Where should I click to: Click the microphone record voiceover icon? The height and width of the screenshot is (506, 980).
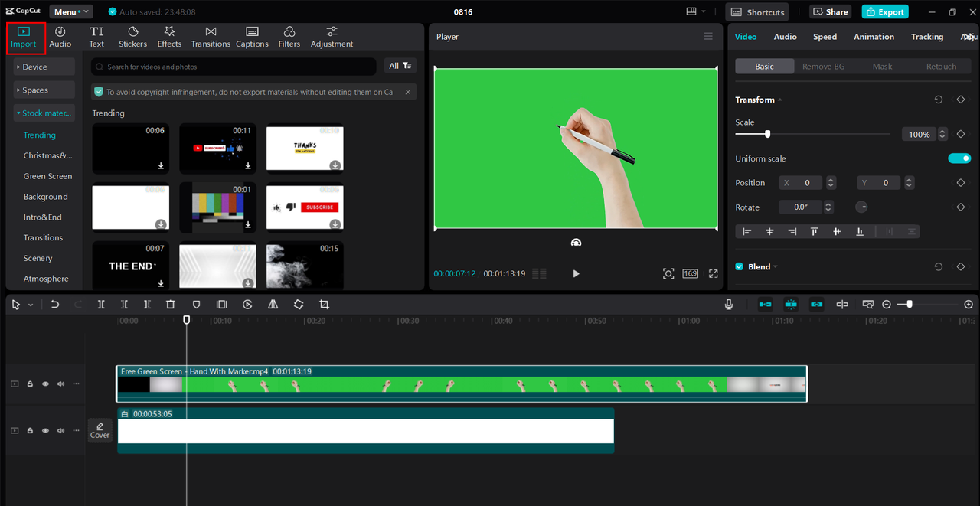[x=729, y=304]
